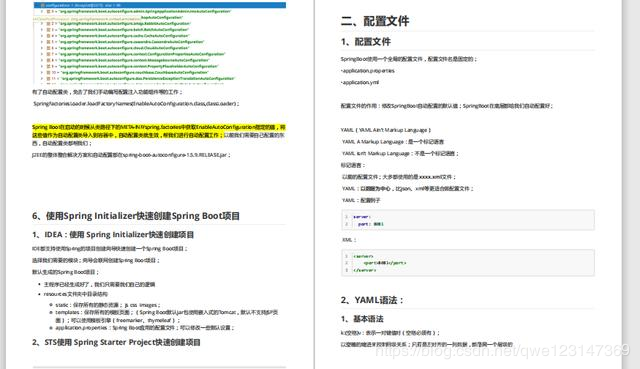Click the 'spring-boot-autoconfigure-1.5.9.RELEASE.jar' line
Viewport: 640px width, 369px height.
131,155
